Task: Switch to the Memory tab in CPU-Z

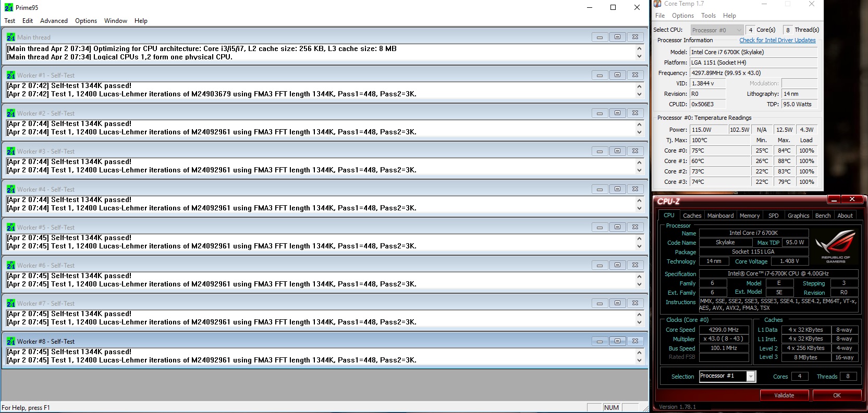Action: pyautogui.click(x=750, y=216)
